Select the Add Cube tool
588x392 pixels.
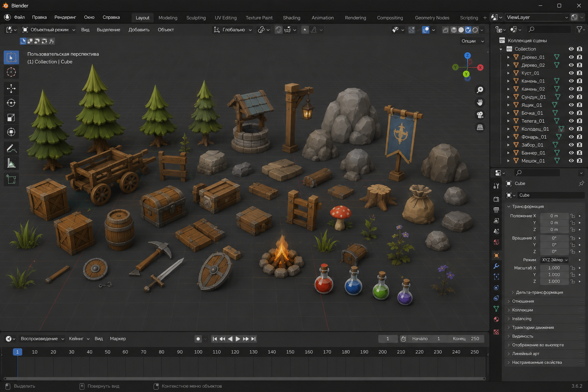click(11, 179)
